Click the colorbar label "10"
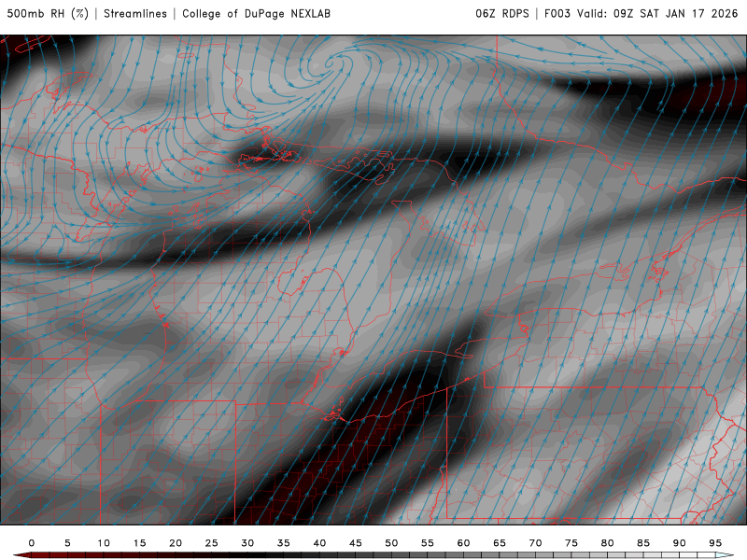The height and width of the screenshot is (560, 747). (x=104, y=543)
